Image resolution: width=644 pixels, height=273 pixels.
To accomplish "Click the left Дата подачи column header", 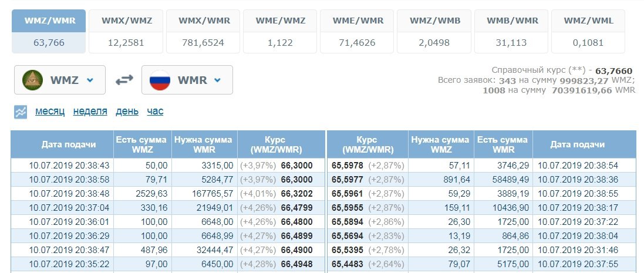I will coord(62,144).
